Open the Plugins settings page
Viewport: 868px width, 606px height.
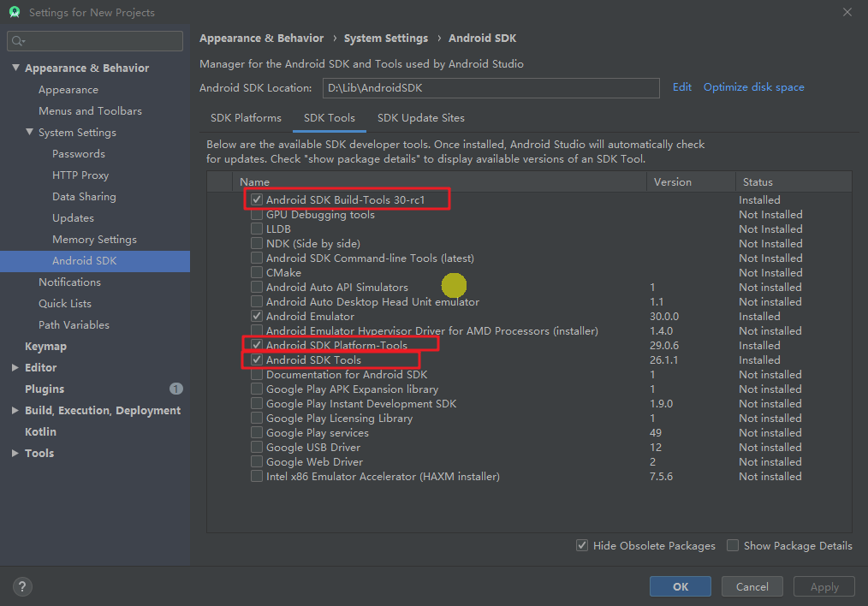click(45, 389)
